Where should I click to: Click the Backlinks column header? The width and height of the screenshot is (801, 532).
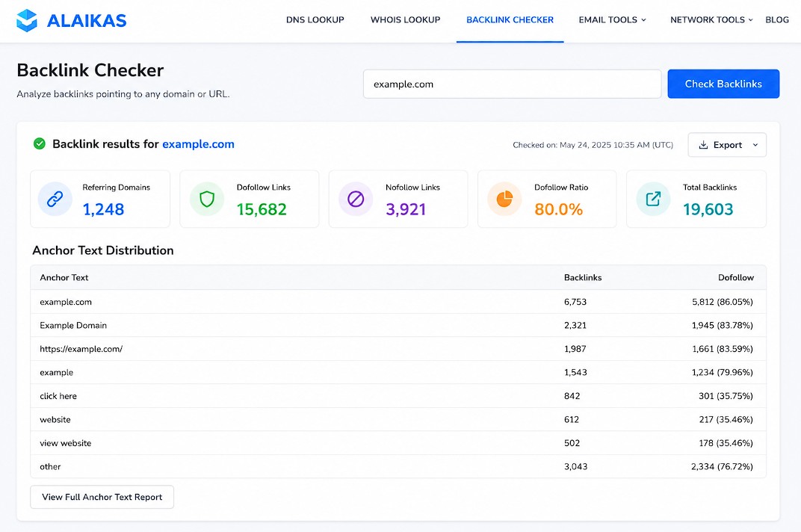pyautogui.click(x=583, y=277)
